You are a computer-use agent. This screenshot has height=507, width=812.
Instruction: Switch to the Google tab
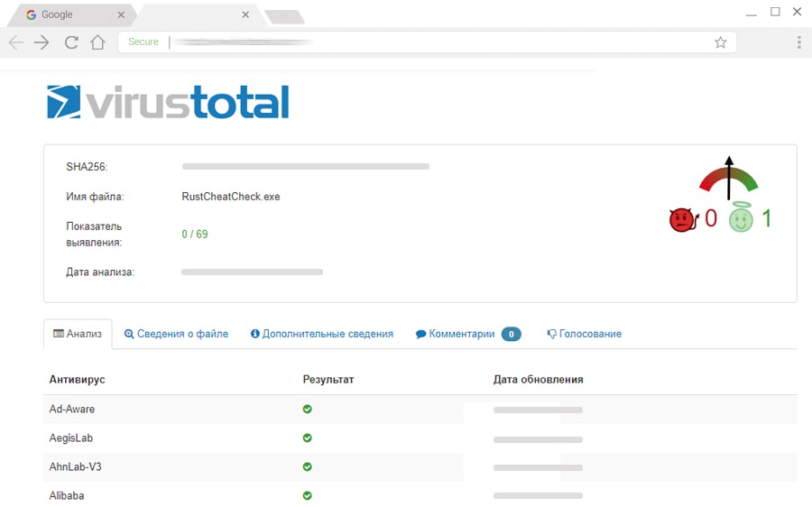click(x=69, y=14)
